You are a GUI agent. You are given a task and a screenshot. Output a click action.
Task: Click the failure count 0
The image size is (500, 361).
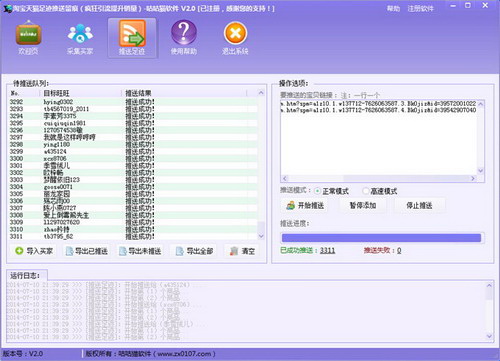399,250
